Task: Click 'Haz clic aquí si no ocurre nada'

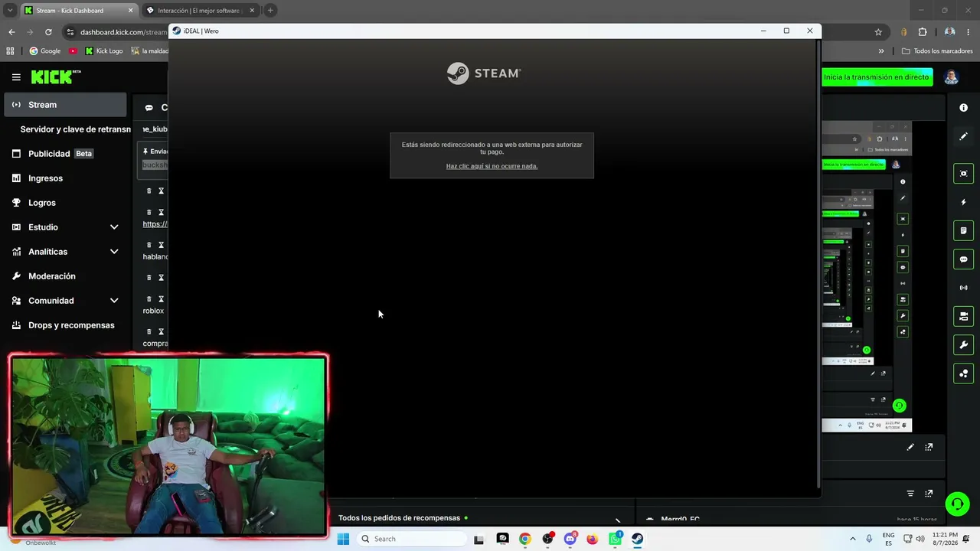Action: click(x=492, y=166)
